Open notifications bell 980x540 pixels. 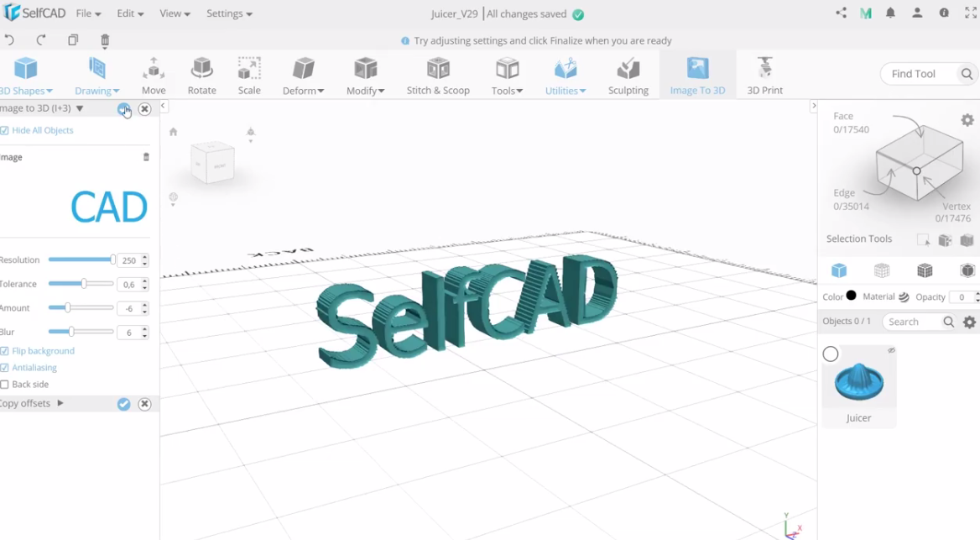890,13
